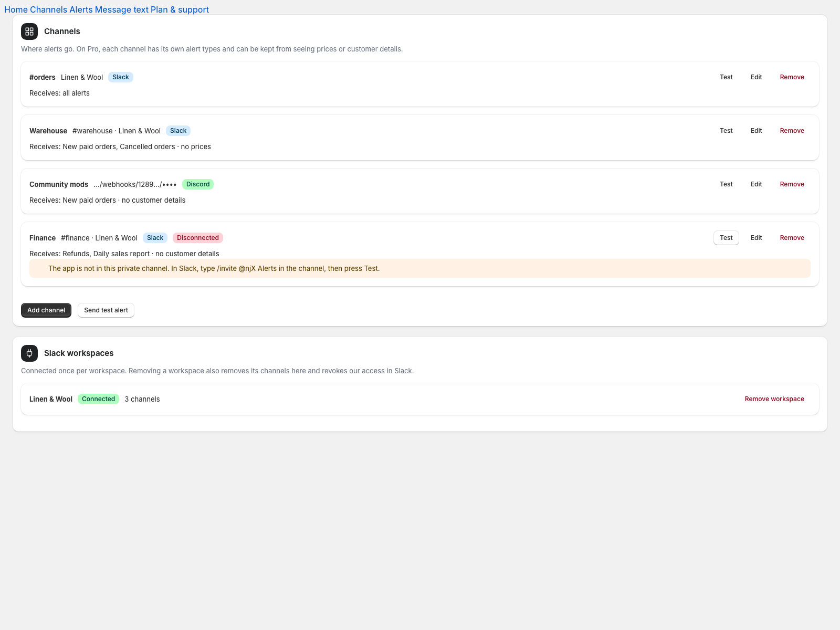
Task: Remove the Community mods channel
Action: coord(792,184)
